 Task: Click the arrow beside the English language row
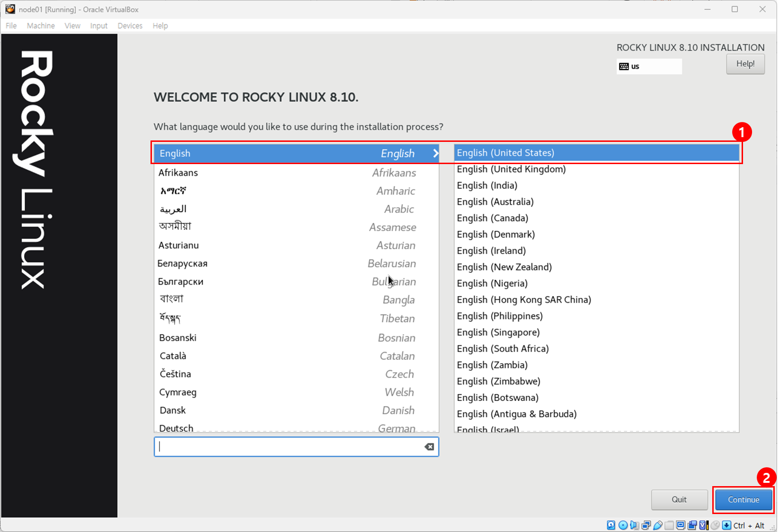(x=435, y=153)
